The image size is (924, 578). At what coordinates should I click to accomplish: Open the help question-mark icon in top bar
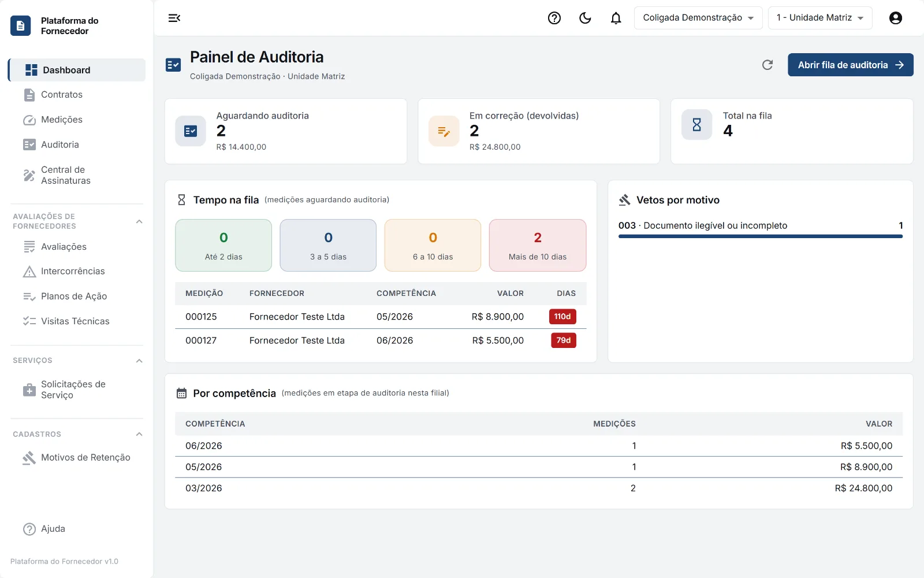click(554, 18)
